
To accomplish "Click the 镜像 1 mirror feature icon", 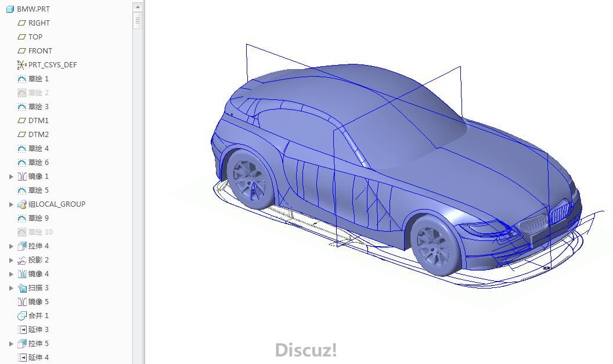I will pos(22,176).
